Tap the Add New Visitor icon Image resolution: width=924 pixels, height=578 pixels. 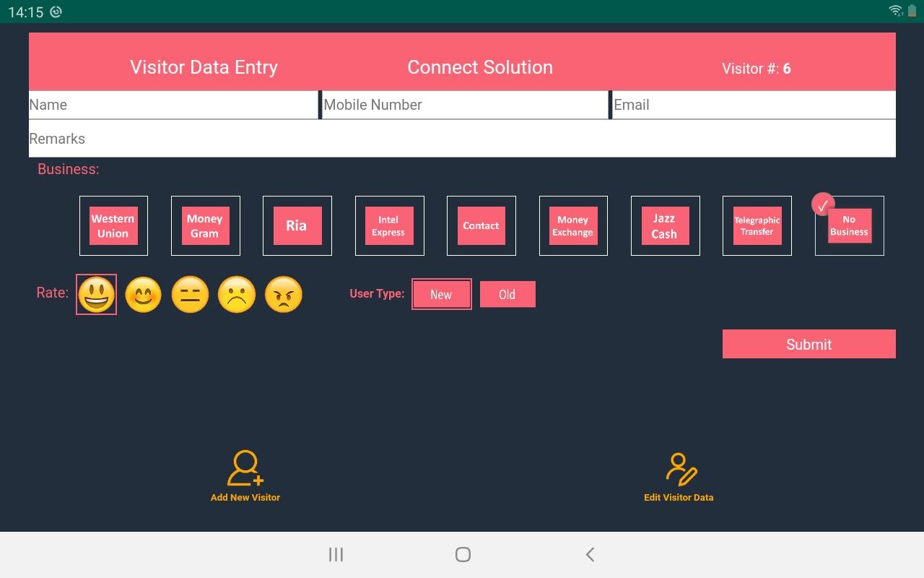pyautogui.click(x=245, y=468)
